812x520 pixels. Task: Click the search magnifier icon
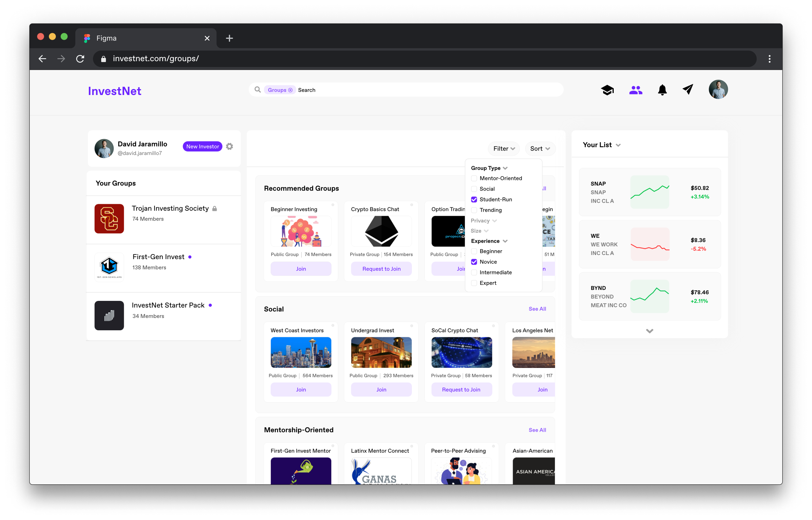(x=257, y=90)
